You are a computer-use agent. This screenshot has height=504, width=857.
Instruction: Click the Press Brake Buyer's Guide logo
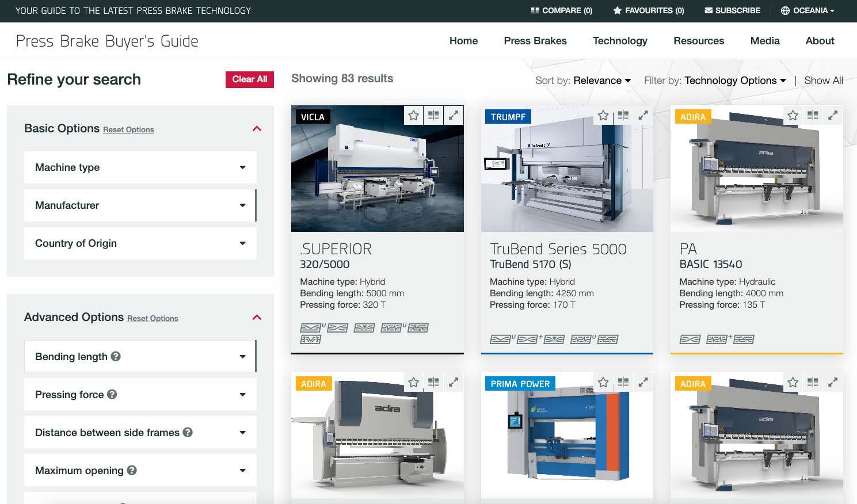click(x=107, y=41)
